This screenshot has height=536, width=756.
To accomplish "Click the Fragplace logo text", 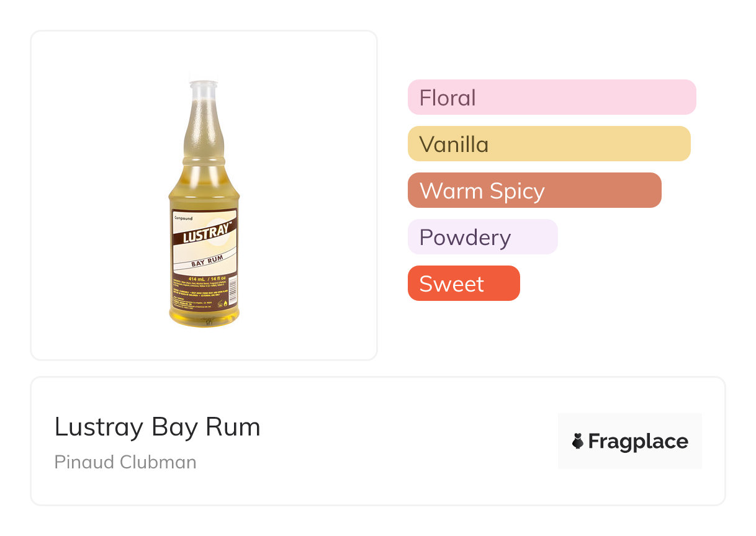I will pyautogui.click(x=637, y=442).
